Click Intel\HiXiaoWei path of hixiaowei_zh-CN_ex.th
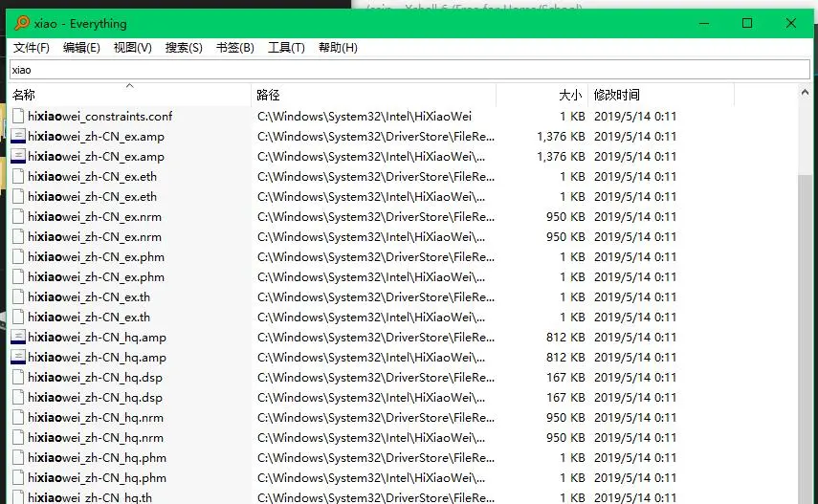This screenshot has width=818, height=504. (371, 318)
